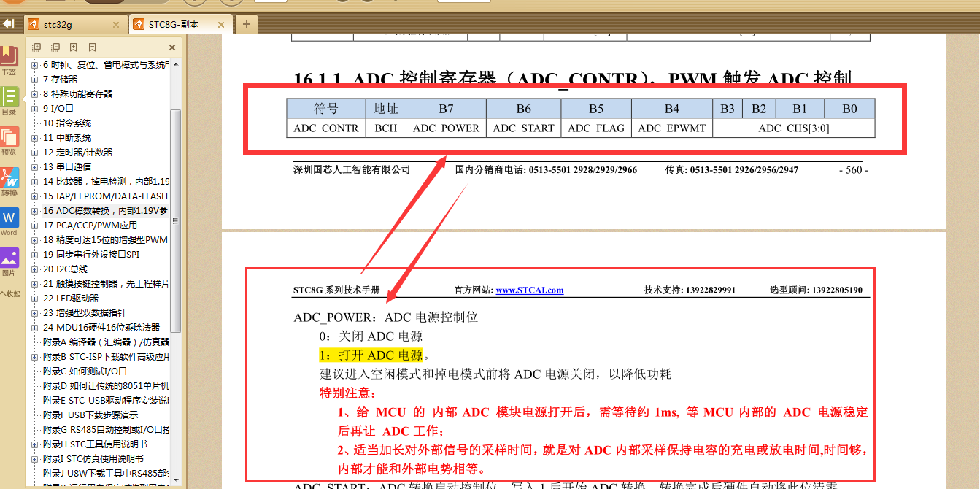Click the ADC_FLAG table cell
This screenshot has height=489, width=980.
[596, 128]
